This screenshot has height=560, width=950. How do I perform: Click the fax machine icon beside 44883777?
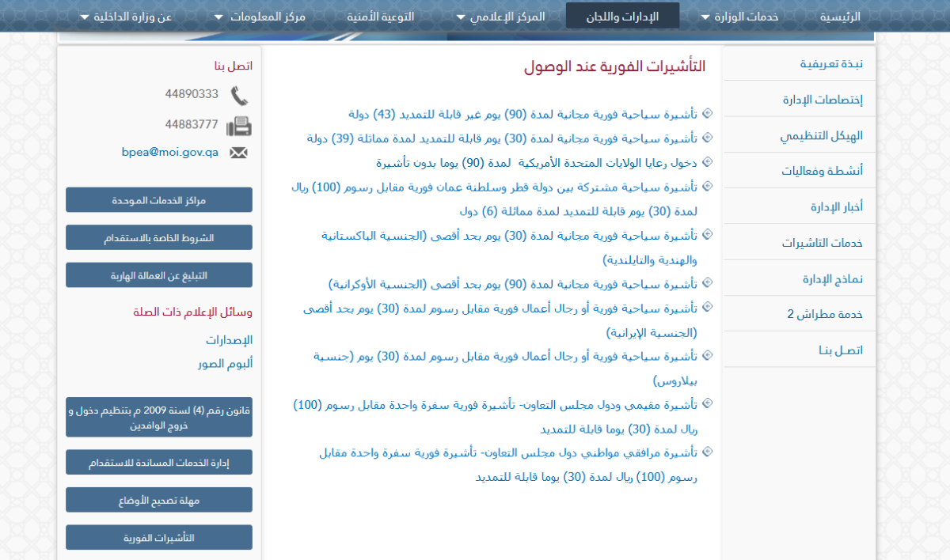click(239, 126)
